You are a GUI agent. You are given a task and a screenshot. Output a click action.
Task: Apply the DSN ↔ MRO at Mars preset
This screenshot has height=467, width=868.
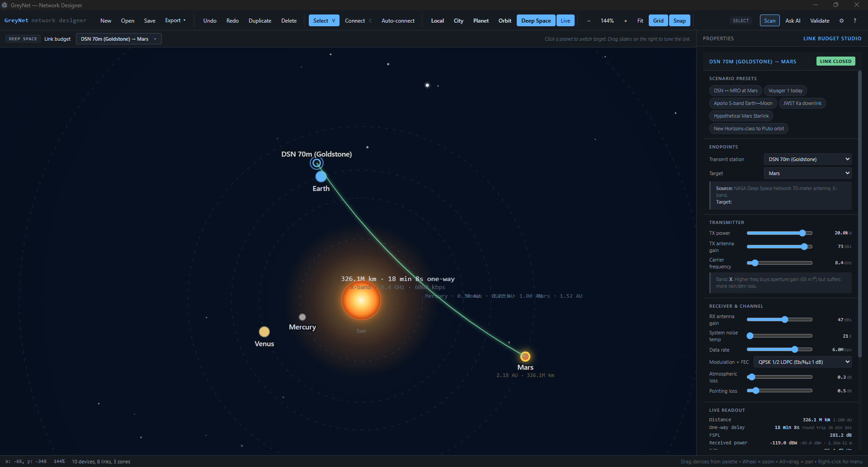[736, 91]
